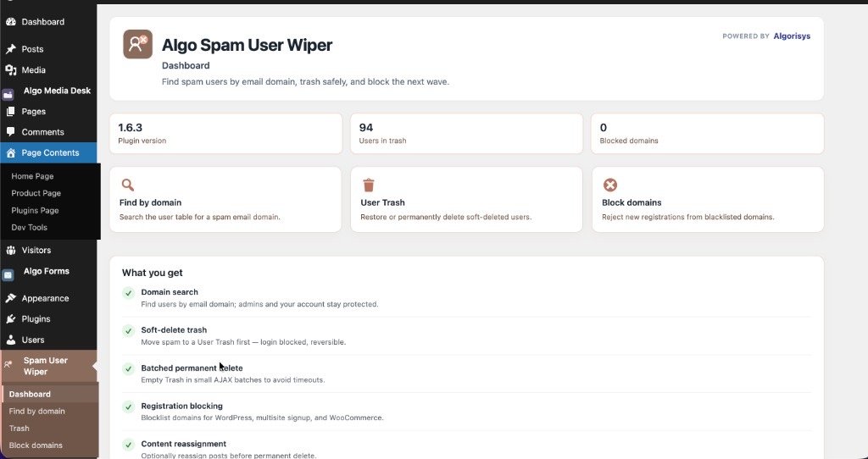The width and height of the screenshot is (868, 459).
Task: Click the 'Domain search' feature title
Action: [170, 292]
